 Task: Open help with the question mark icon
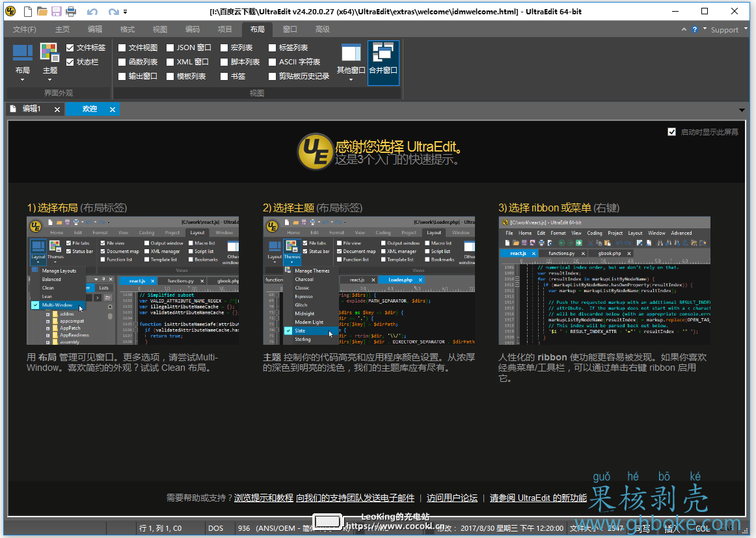tap(695, 29)
